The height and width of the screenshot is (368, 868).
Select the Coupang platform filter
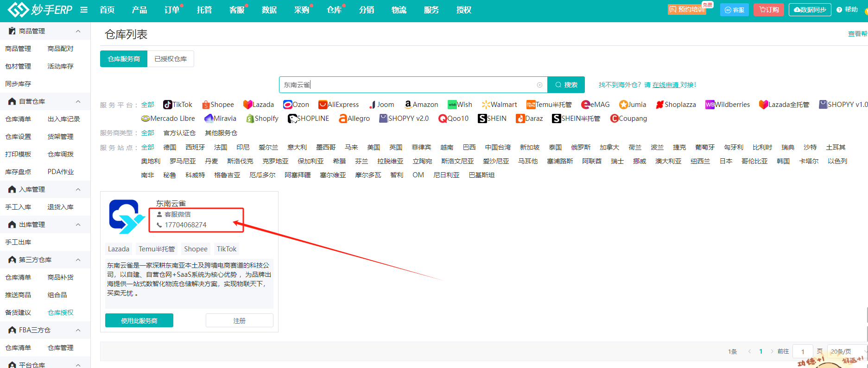[628, 119]
